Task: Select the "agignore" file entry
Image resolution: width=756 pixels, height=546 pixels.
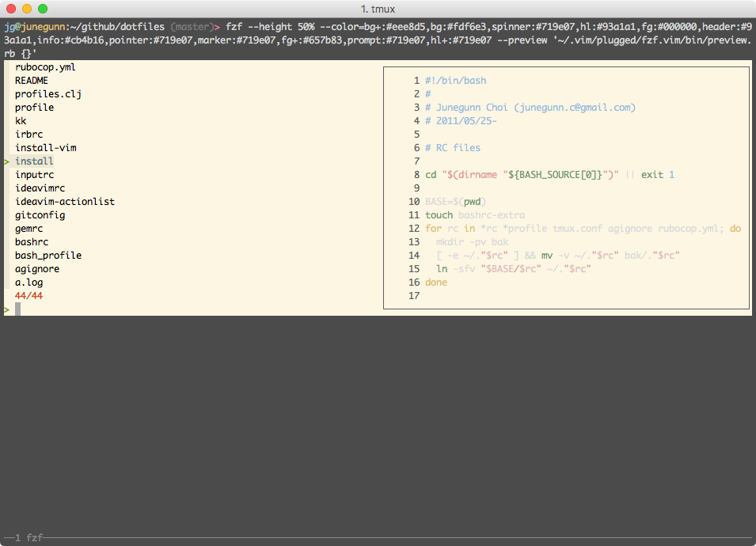Action: [x=36, y=268]
